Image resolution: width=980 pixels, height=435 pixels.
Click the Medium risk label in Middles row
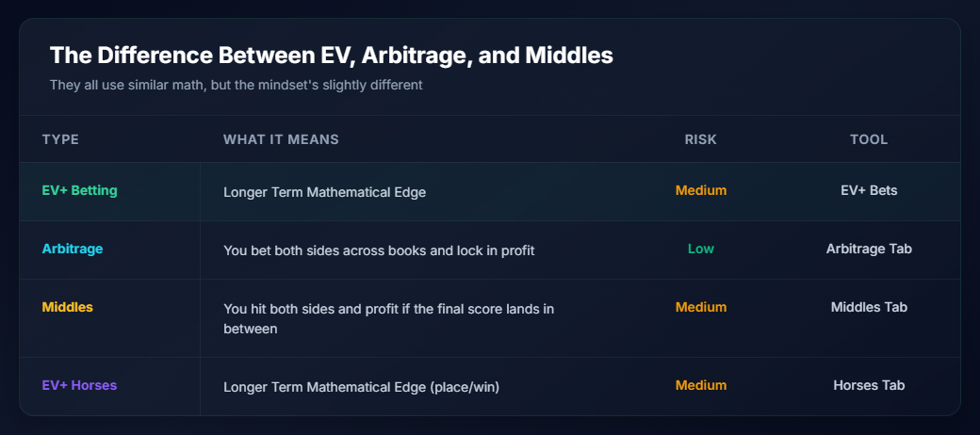(x=700, y=307)
